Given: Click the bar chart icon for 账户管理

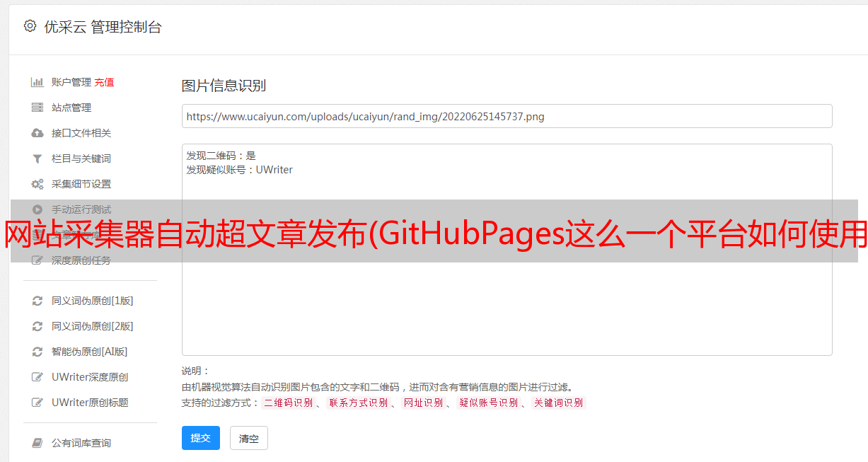Looking at the screenshot, I should pyautogui.click(x=37, y=82).
